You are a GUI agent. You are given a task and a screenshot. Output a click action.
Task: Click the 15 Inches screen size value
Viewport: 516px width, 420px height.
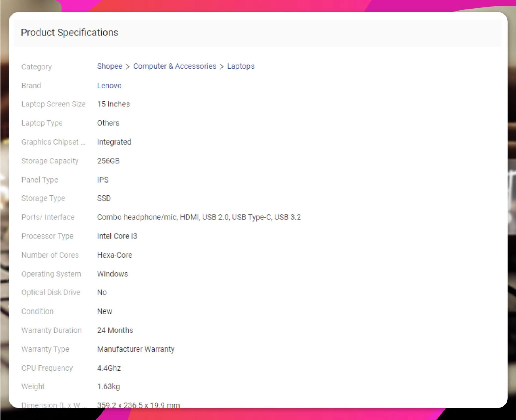(x=113, y=104)
